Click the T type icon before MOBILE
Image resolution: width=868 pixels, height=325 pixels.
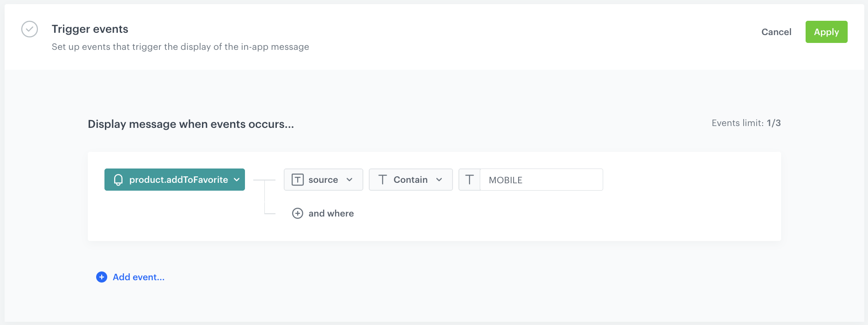tap(470, 180)
